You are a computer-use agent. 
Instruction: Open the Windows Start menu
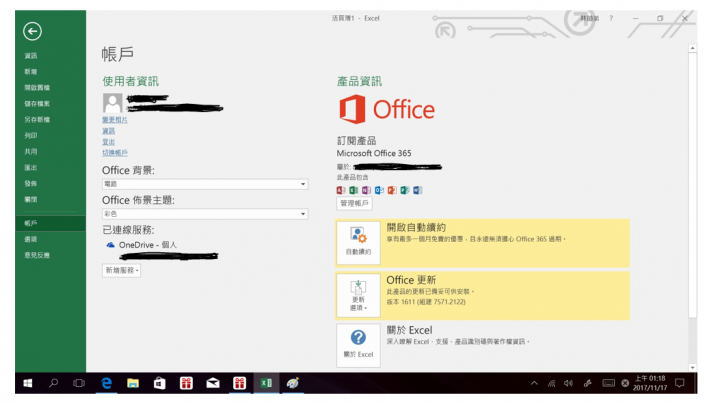point(28,383)
